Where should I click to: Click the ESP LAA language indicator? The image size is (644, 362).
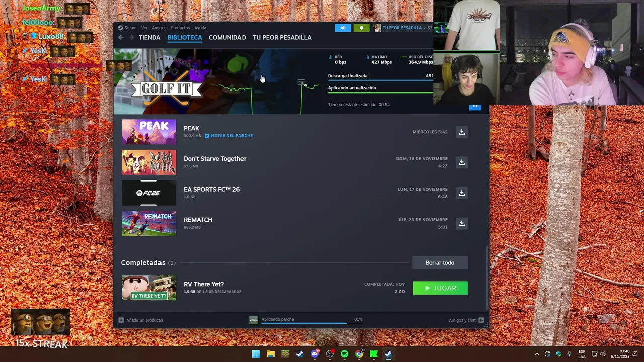point(582,354)
